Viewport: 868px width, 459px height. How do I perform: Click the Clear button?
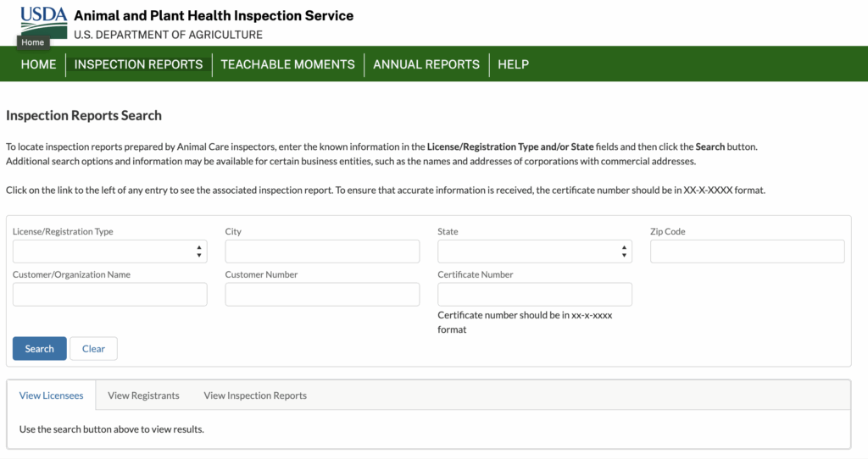(93, 348)
